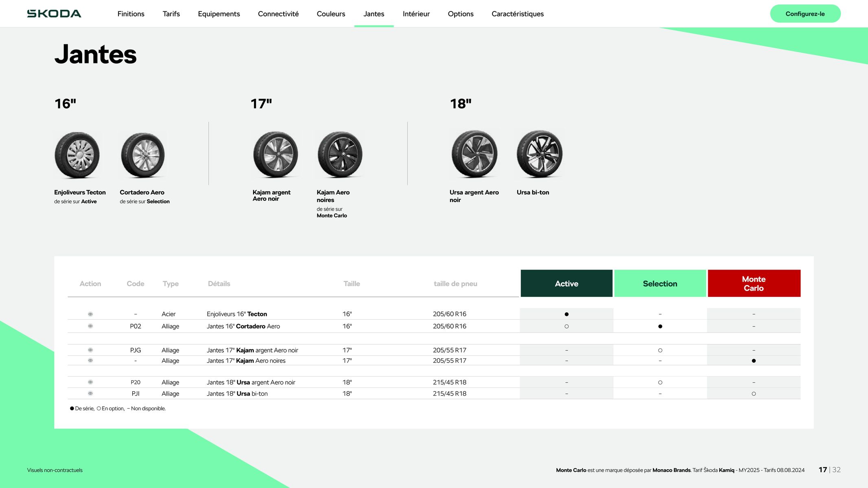The height and width of the screenshot is (488, 868).
Task: Click the 'En option' legend circle
Action: [98, 408]
